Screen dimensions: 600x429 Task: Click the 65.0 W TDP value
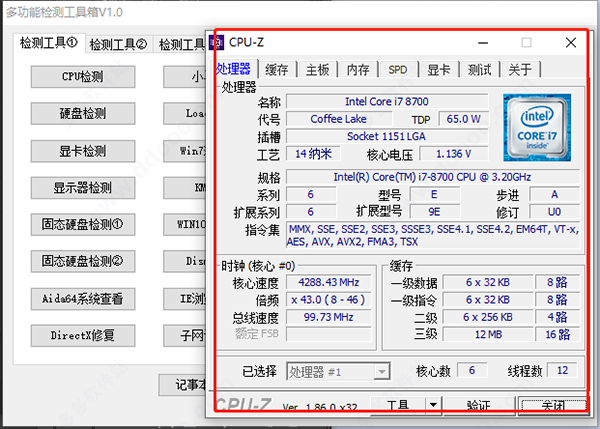(x=463, y=119)
